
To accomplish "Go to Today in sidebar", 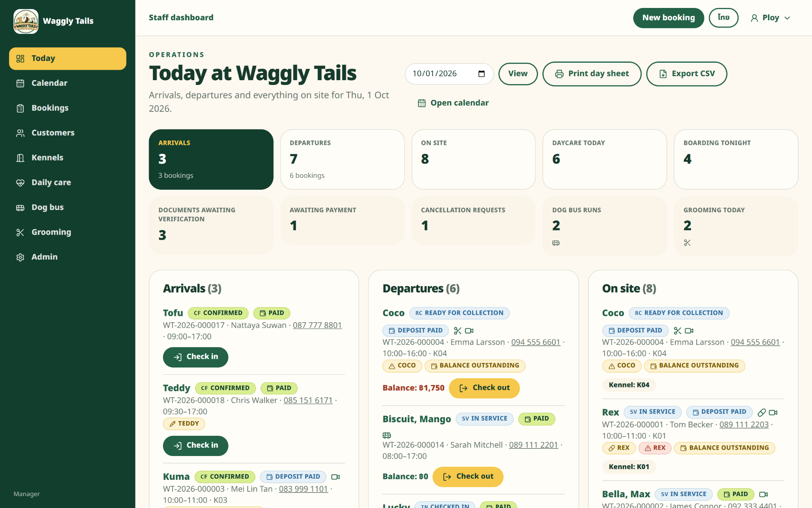I will click(67, 59).
